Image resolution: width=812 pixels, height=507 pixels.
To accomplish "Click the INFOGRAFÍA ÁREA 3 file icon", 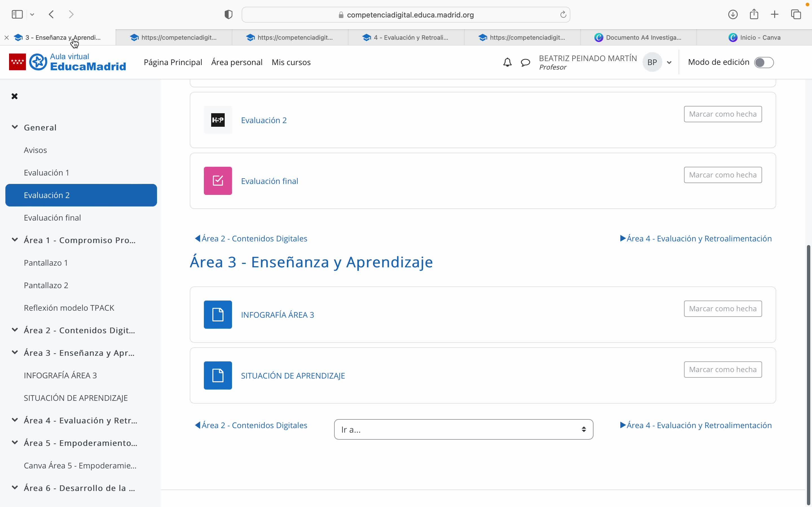I will (218, 315).
